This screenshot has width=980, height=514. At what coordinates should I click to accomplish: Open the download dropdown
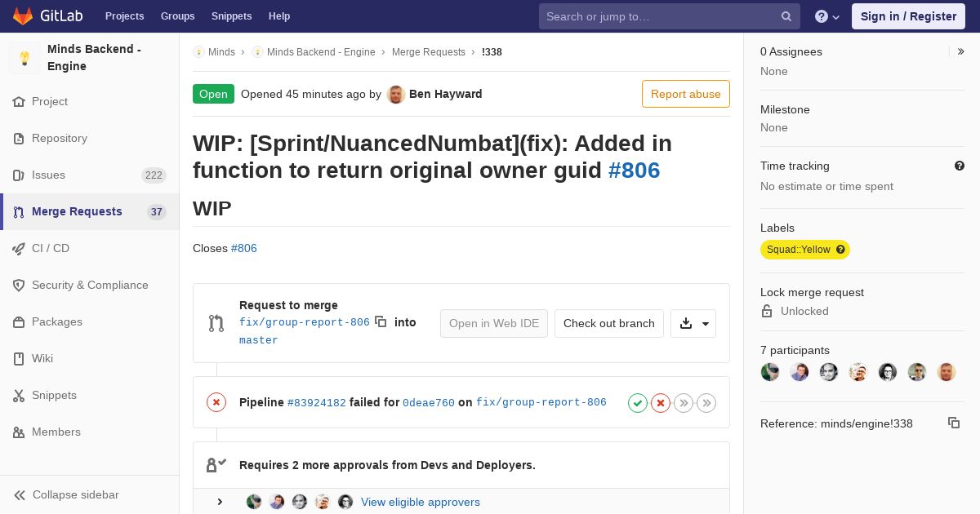pyautogui.click(x=693, y=323)
